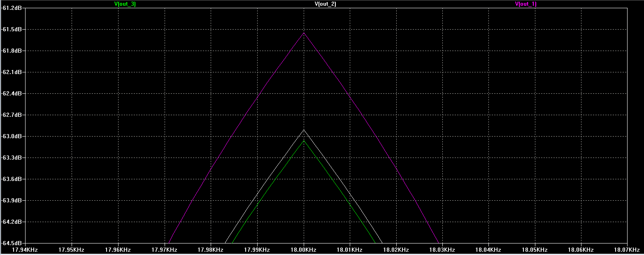Viewport: 644px width, 255px height.
Task: Click the -64.5dB vertical axis label
Action: (x=11, y=243)
